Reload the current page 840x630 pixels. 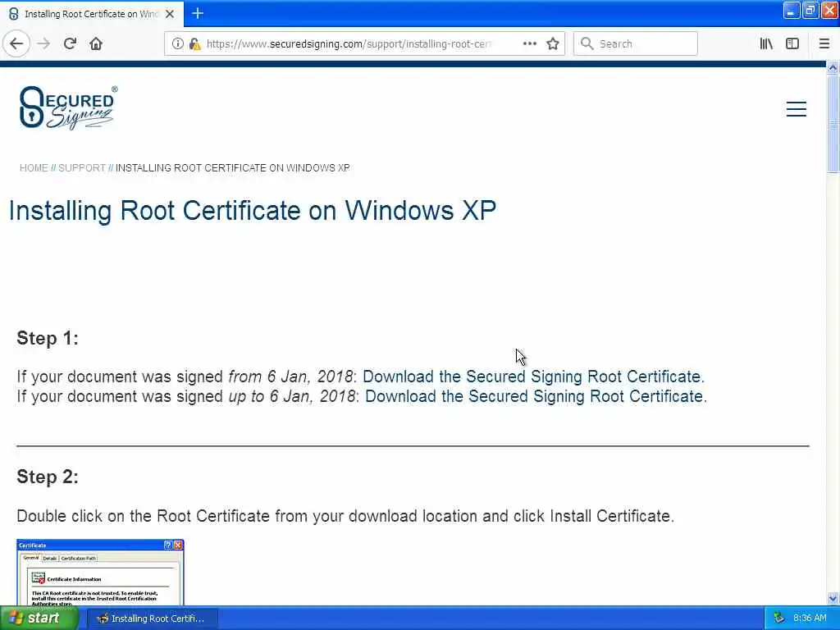tap(71, 44)
